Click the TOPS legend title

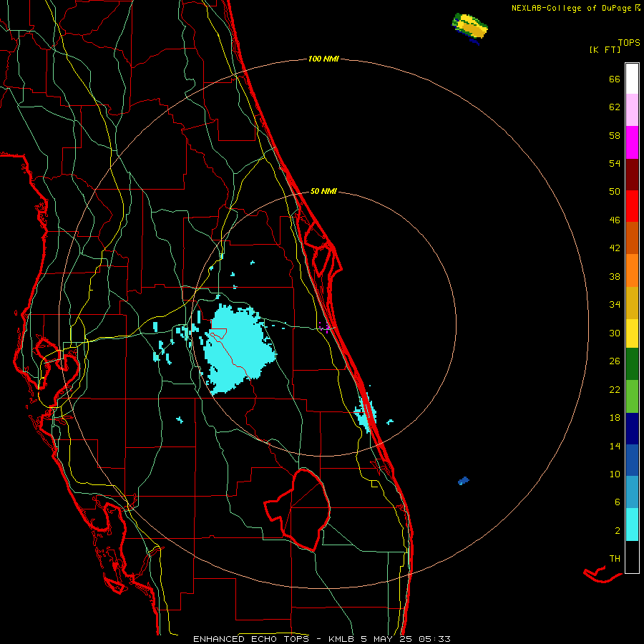tap(629, 42)
